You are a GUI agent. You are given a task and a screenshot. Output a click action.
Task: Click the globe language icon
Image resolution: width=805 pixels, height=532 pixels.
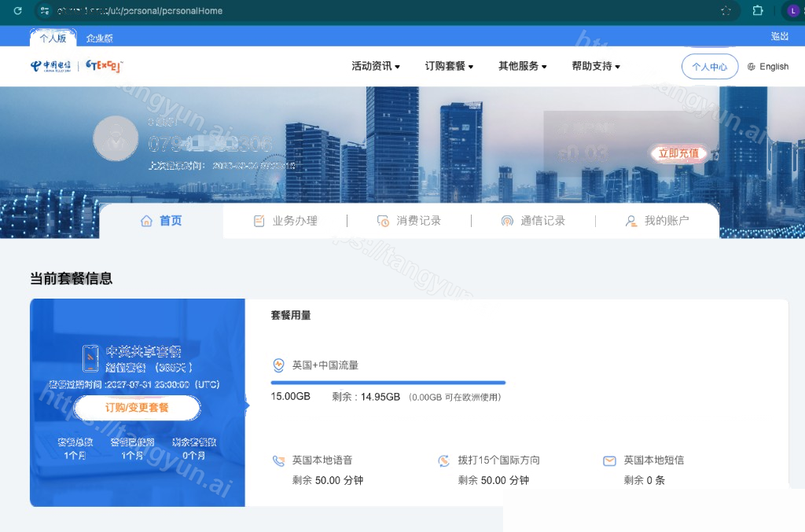pyautogui.click(x=751, y=67)
